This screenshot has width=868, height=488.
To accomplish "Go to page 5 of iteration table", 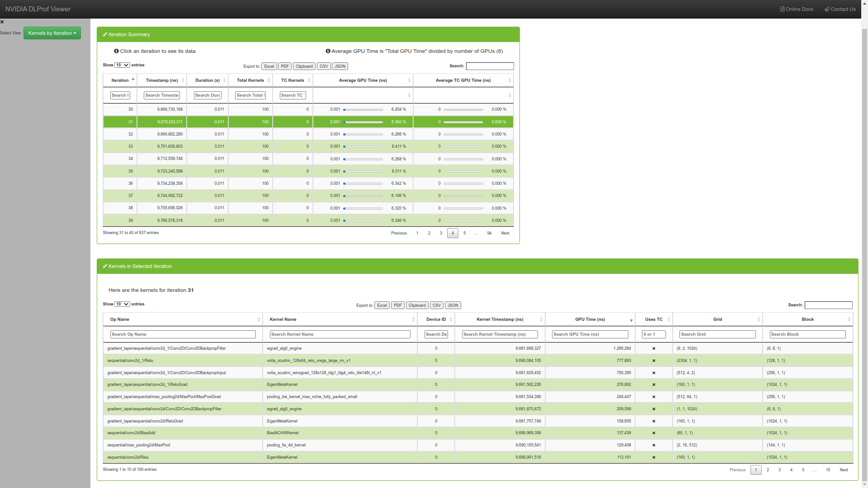I will pos(464,233).
